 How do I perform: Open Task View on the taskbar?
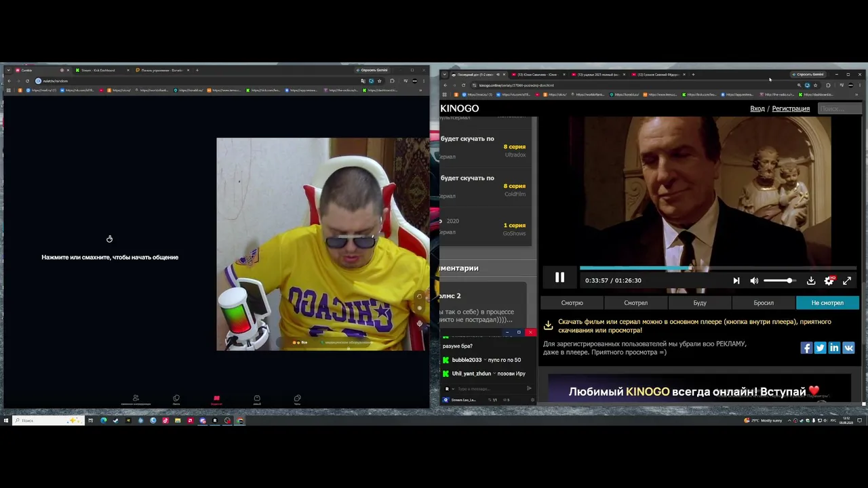90,420
